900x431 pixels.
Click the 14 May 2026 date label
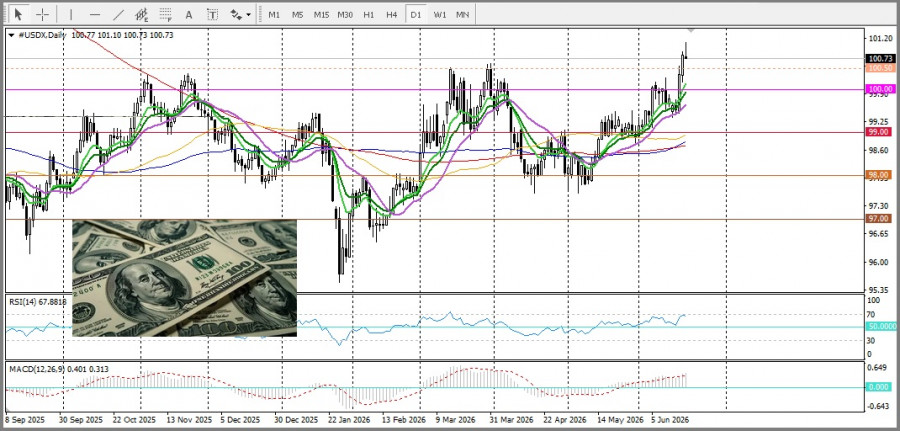[619, 420]
